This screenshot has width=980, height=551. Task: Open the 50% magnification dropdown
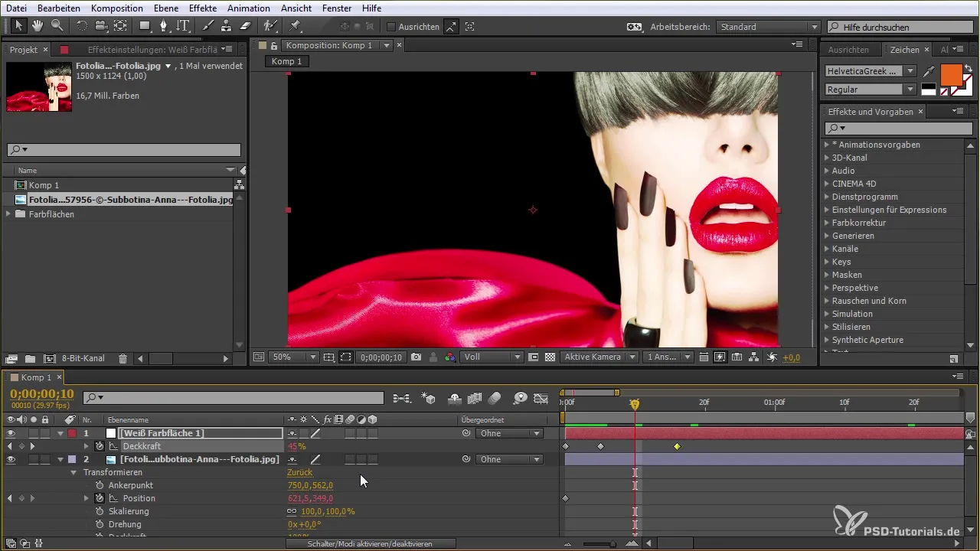coord(292,357)
